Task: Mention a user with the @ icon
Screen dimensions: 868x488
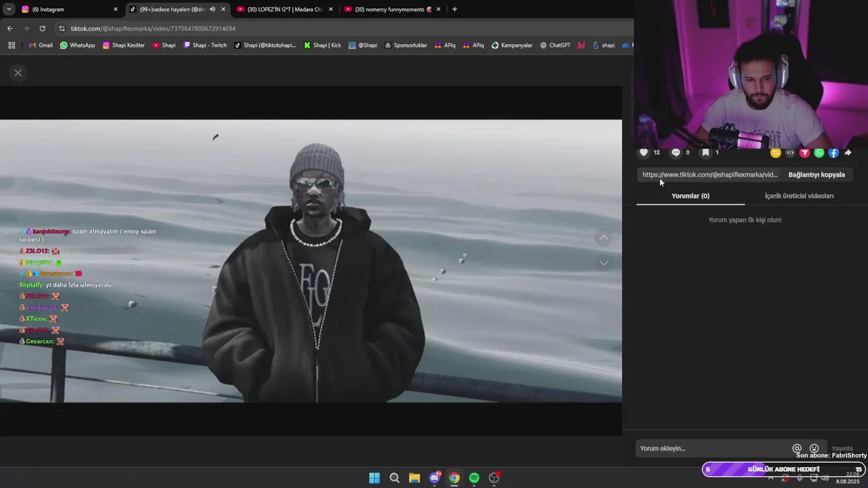Action: [x=797, y=448]
